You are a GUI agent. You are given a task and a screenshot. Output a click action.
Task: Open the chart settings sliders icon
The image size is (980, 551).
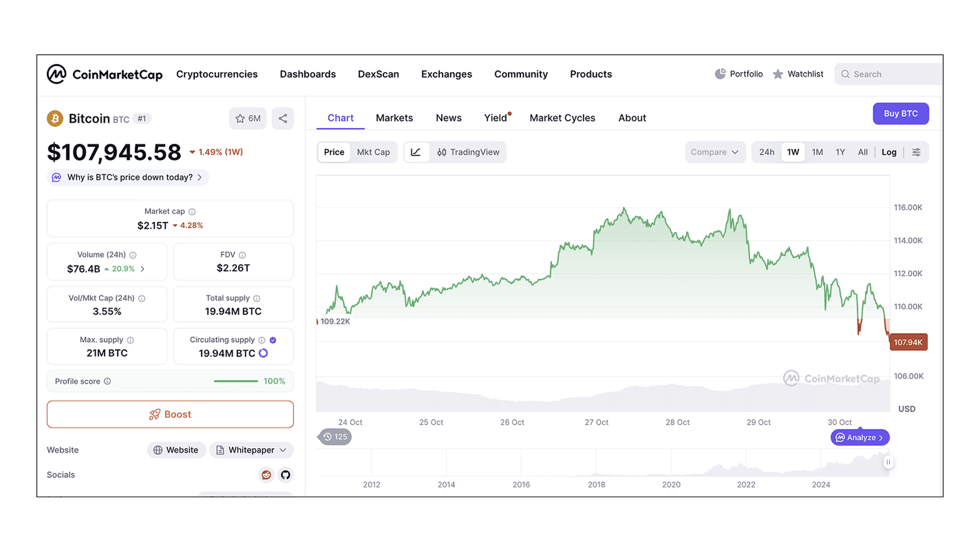[x=916, y=152]
